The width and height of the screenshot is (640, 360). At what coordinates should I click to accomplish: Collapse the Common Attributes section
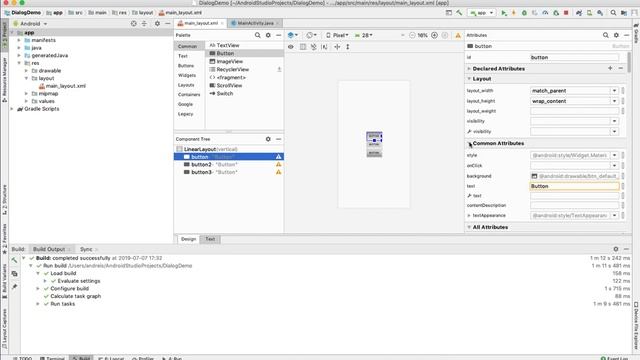[x=469, y=144]
